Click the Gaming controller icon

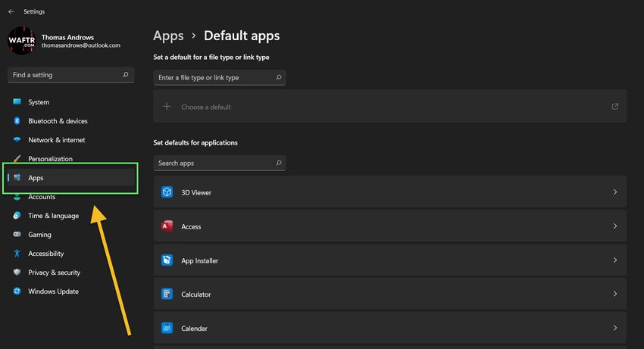tap(17, 234)
